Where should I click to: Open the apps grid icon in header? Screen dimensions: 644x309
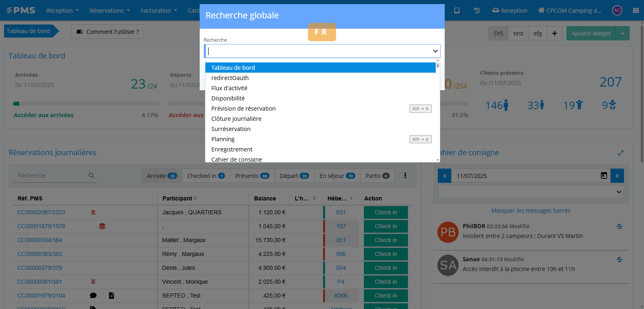coord(635,11)
